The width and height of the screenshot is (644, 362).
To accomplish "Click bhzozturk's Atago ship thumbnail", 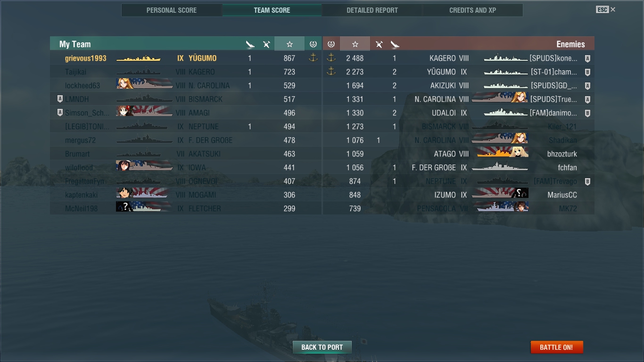I will pos(503,154).
